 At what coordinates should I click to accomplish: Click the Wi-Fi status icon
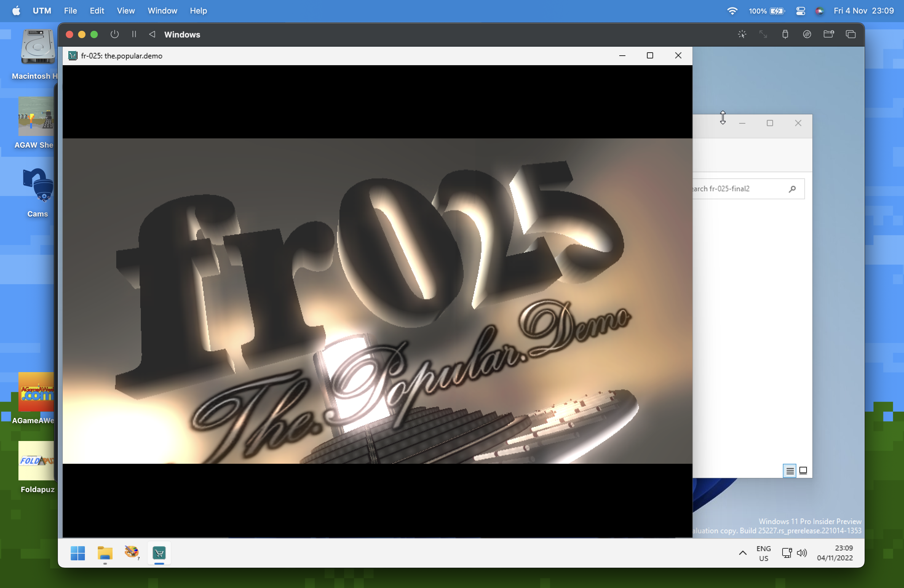(x=732, y=11)
